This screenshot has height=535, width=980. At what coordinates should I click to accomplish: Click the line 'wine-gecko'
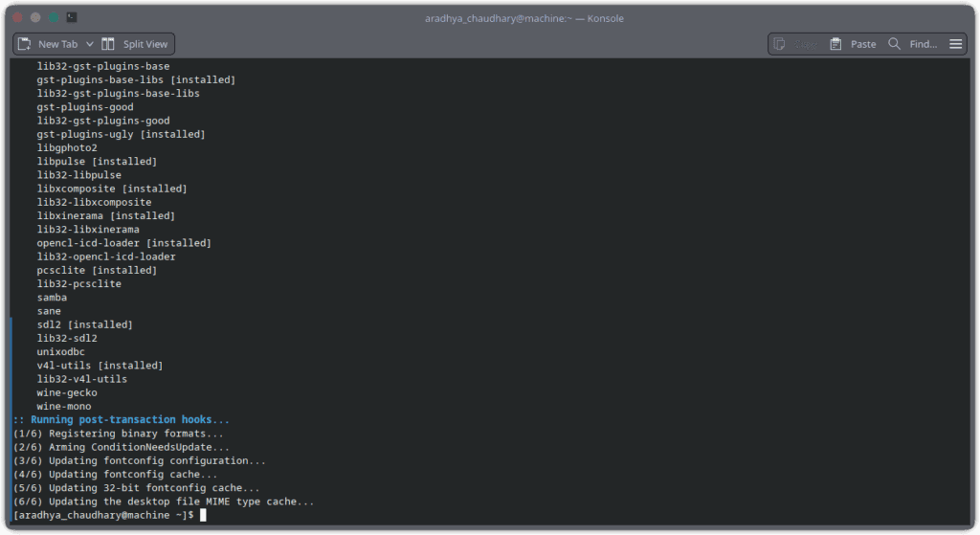tap(67, 392)
